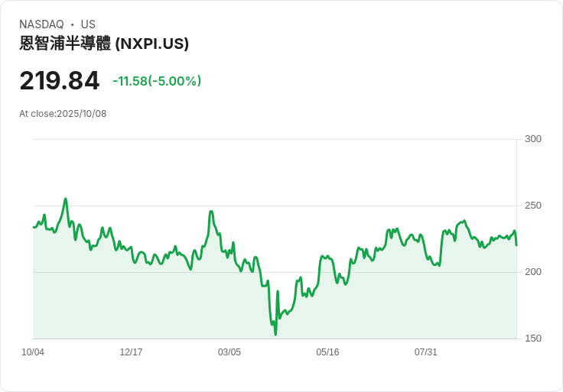Click the 03/05 date label
Image resolution: width=563 pixels, height=392 pixels.
(229, 352)
